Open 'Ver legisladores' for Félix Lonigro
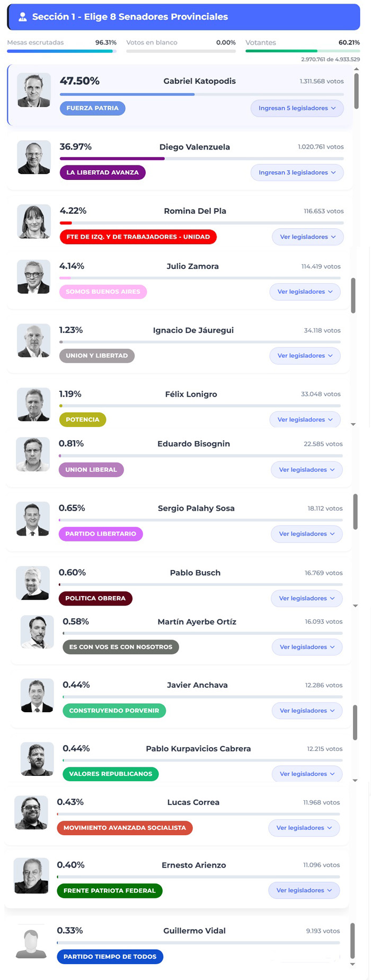Viewport: 371px width, 980px height. (x=305, y=419)
